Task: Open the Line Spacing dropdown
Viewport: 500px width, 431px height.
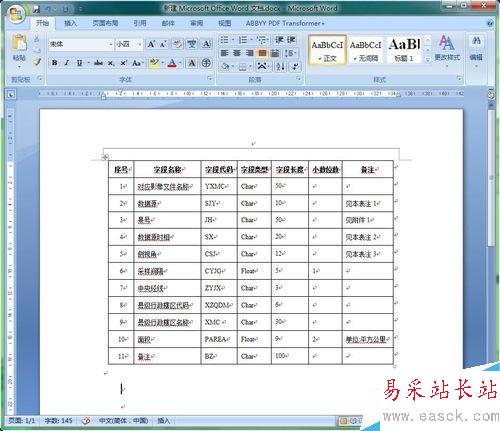Action: (290, 53)
